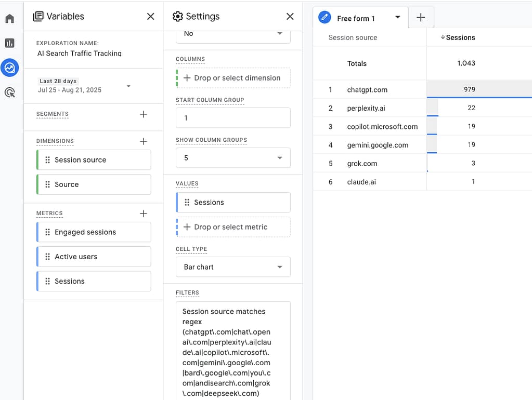Add a new dimension with plus
532x400 pixels.
click(144, 141)
